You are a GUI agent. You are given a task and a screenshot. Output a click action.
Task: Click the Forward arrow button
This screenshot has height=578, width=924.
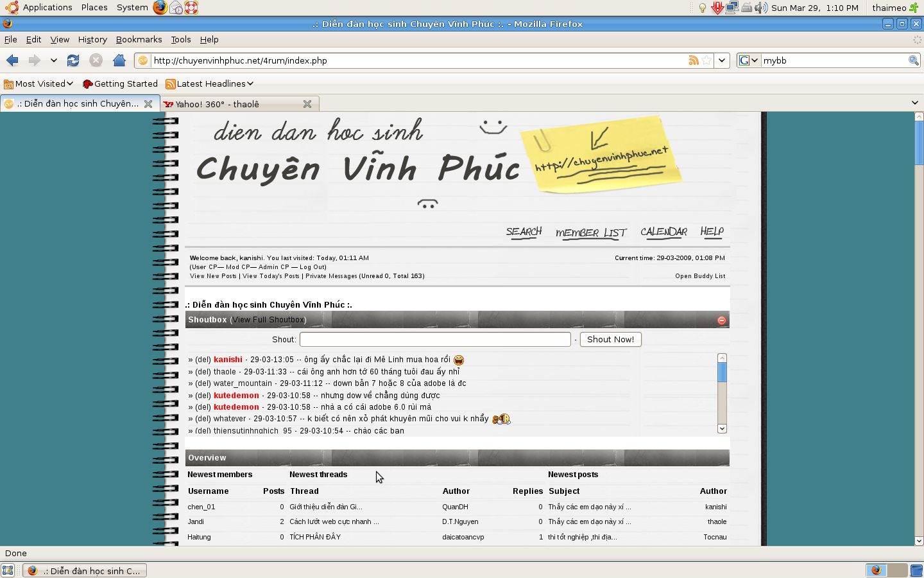[x=34, y=60]
